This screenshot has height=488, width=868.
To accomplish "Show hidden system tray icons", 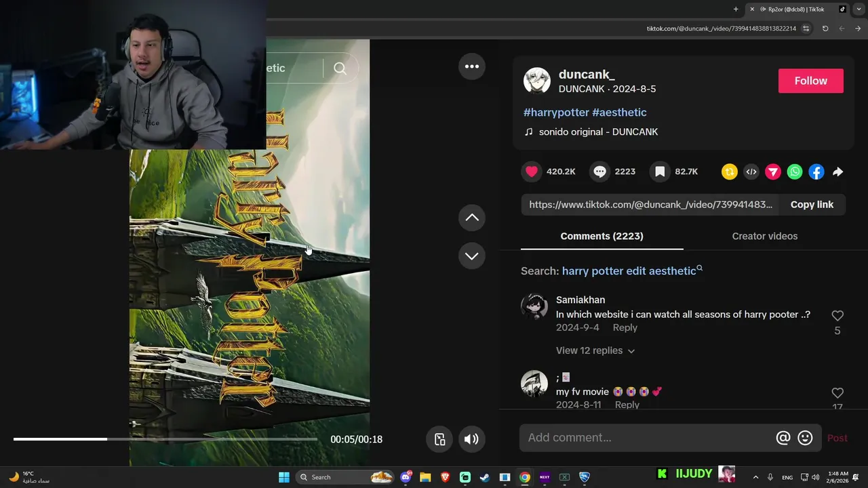I will click(x=755, y=477).
